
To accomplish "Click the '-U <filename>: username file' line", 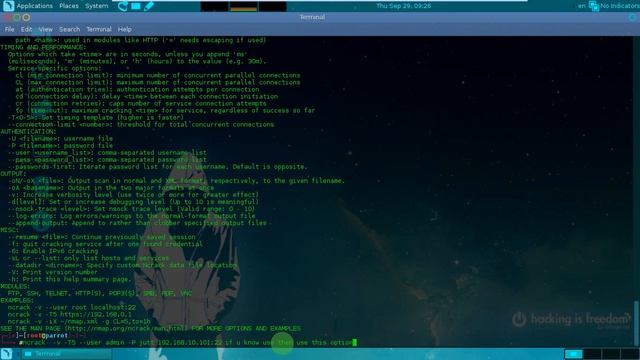I will (x=60, y=138).
